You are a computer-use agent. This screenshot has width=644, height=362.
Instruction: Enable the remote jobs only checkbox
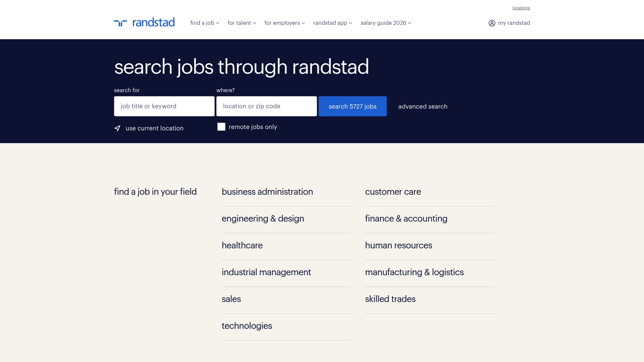pyautogui.click(x=221, y=127)
